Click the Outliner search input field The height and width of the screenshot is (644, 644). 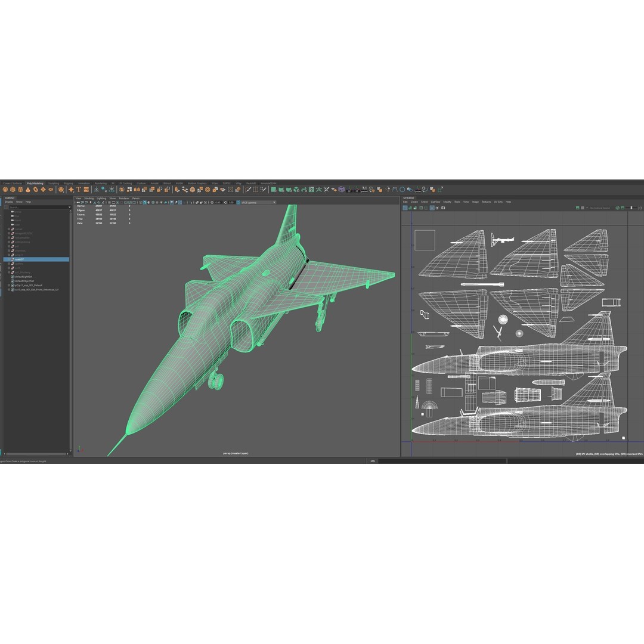(39, 207)
